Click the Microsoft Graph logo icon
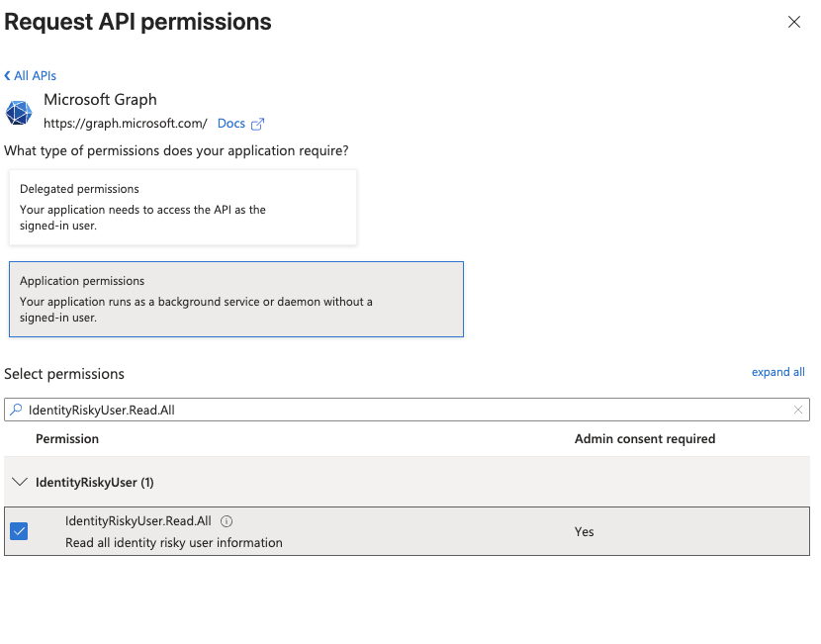The height and width of the screenshot is (644, 821). pyautogui.click(x=19, y=112)
